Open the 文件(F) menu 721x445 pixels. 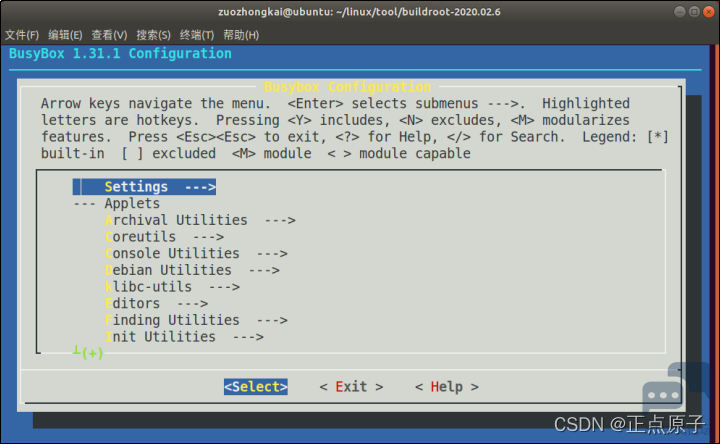pos(22,35)
